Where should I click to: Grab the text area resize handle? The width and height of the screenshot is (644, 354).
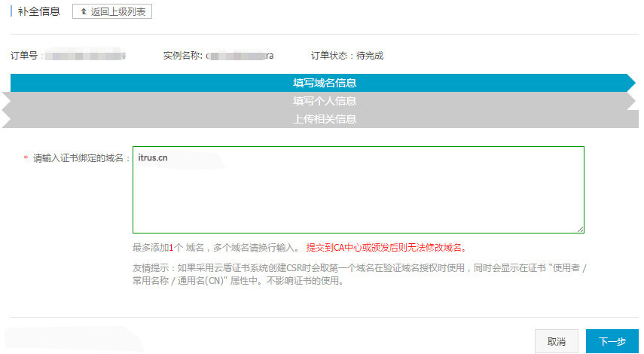pyautogui.click(x=580, y=229)
